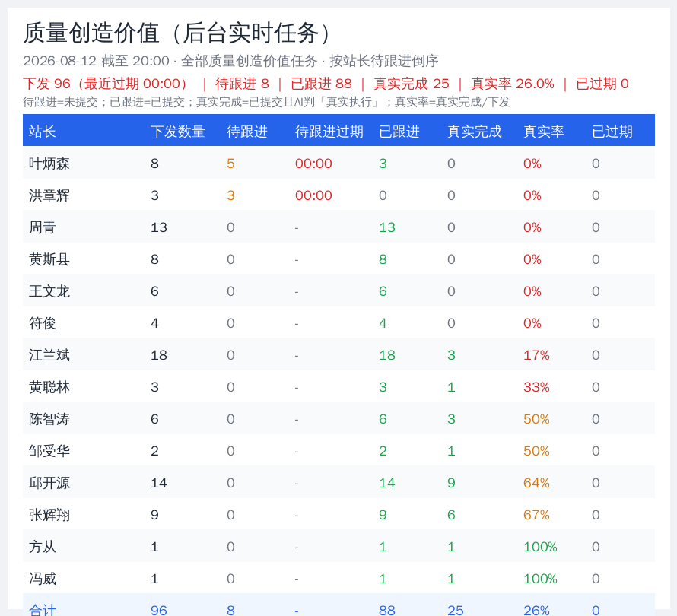The width and height of the screenshot is (677, 616).
Task: Click the 合计 total row label
Action: coord(43,611)
